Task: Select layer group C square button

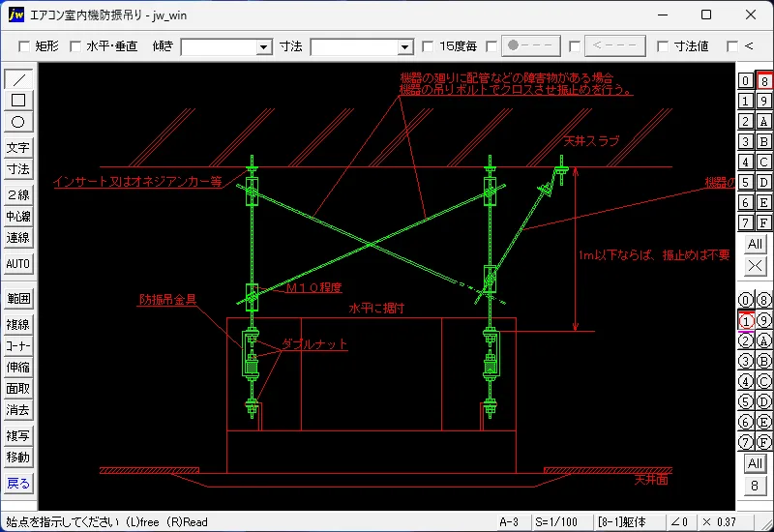Action: coord(764,162)
